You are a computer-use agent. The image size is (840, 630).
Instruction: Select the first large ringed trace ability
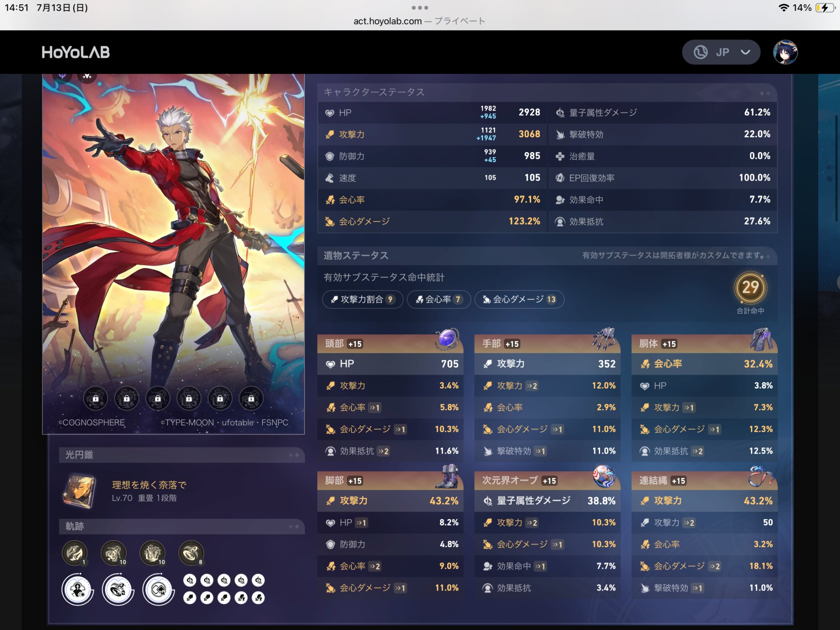pos(77,590)
